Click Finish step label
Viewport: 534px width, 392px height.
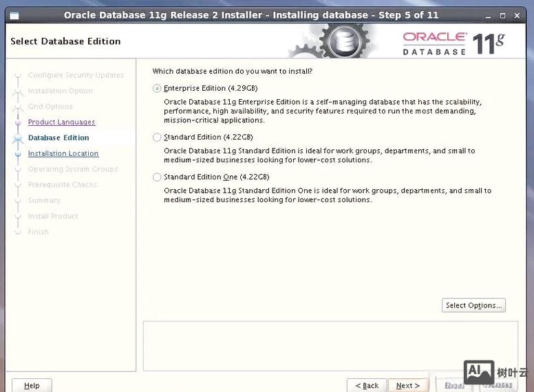[x=39, y=232]
